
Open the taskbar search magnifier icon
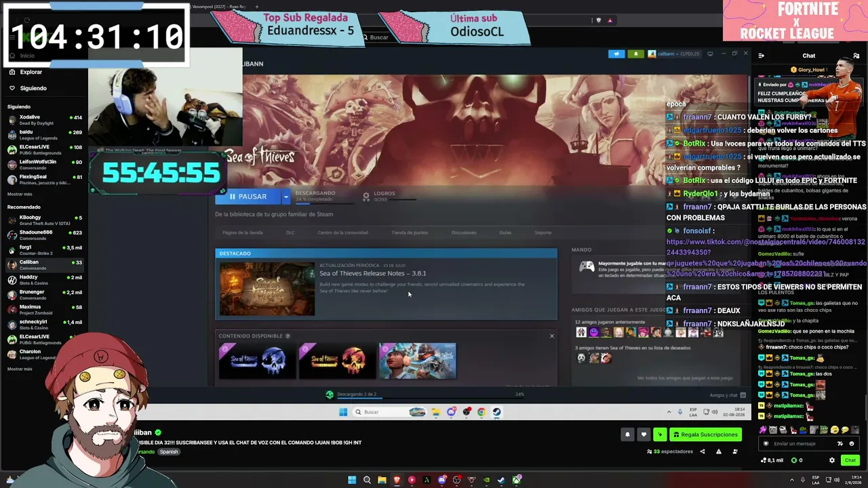point(367,481)
